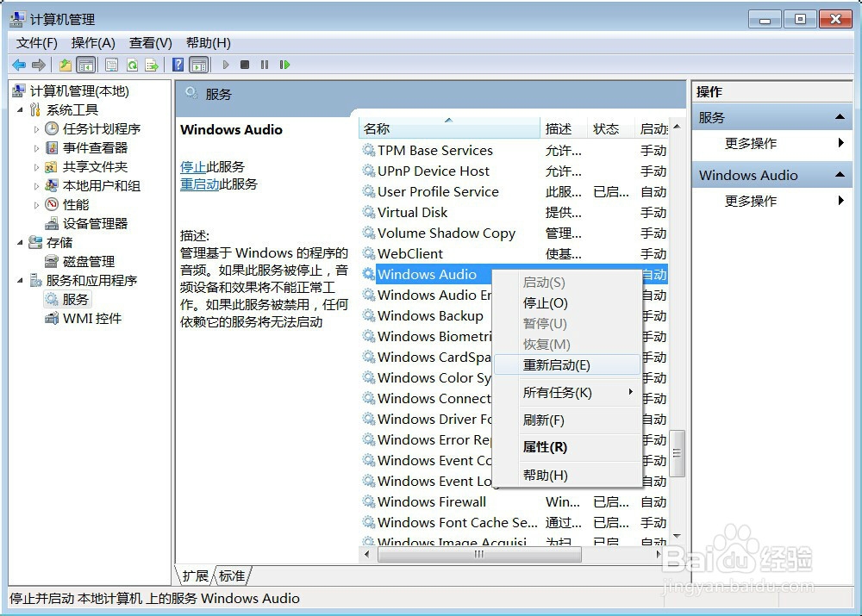Sort by the 描述 column header

point(564,128)
